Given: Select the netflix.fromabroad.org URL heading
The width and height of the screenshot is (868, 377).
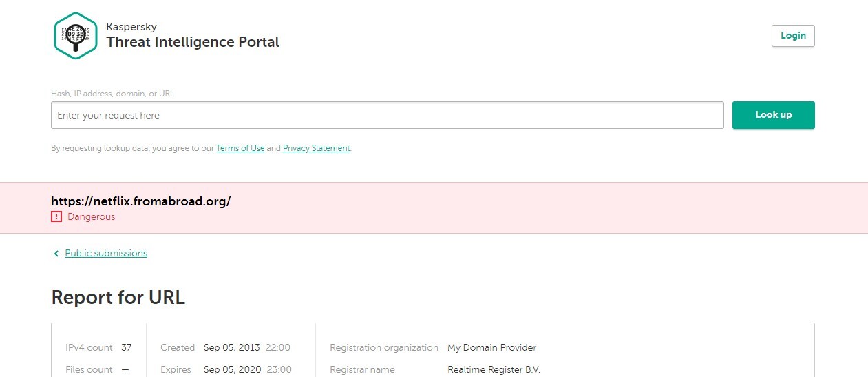Looking at the screenshot, I should [x=140, y=201].
